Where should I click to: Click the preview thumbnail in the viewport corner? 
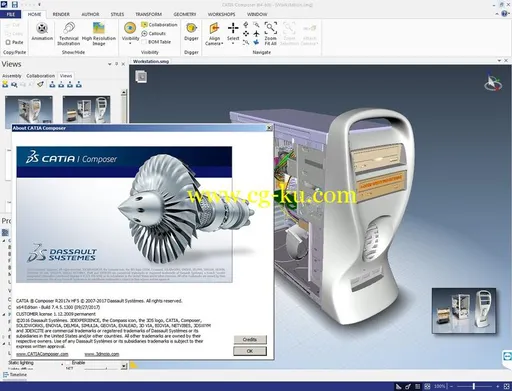[464, 311]
